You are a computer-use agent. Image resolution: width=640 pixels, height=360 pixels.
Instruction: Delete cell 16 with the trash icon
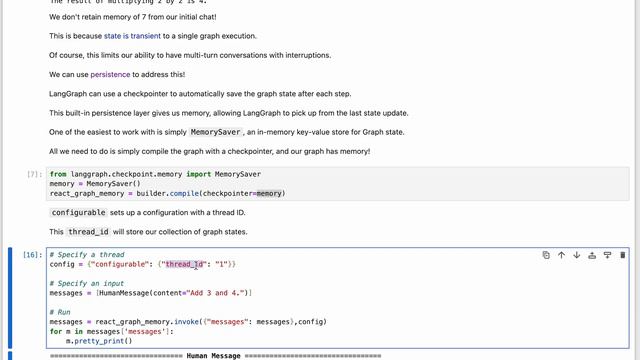tap(622, 255)
